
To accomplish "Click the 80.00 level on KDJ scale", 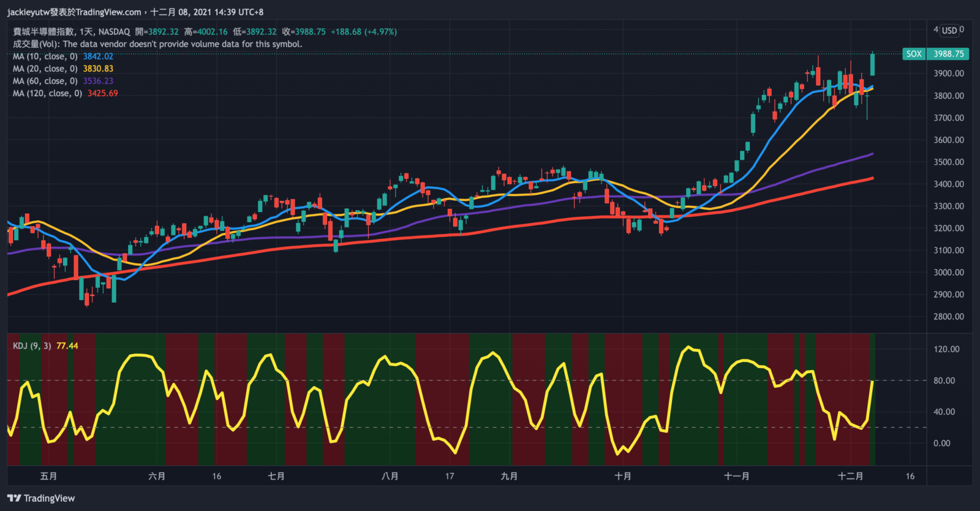I will pos(944,380).
